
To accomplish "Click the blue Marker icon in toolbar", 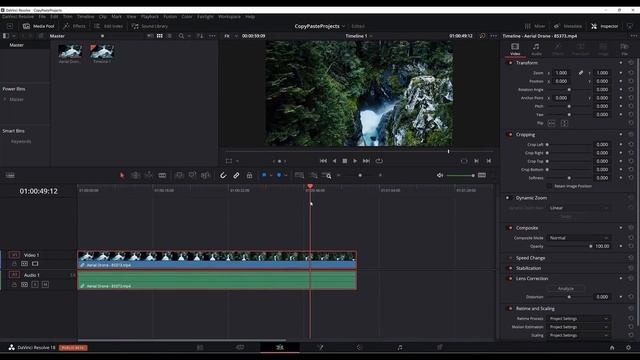I will click(x=279, y=175).
